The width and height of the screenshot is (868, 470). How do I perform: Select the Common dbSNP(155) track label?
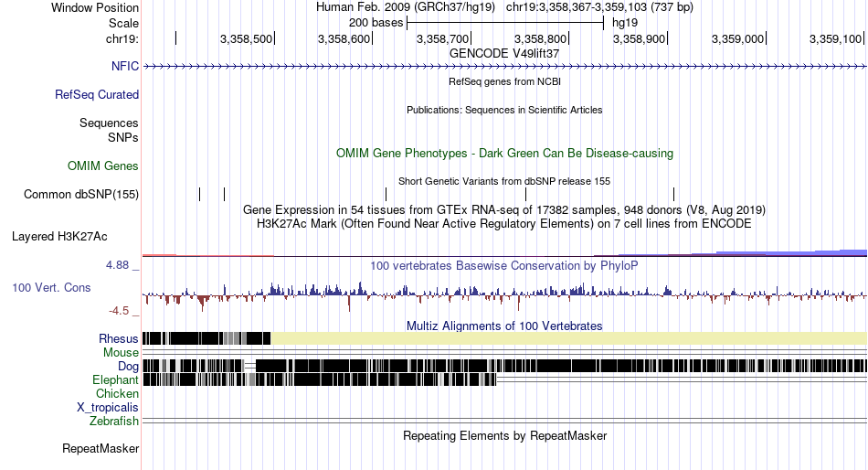(80, 195)
